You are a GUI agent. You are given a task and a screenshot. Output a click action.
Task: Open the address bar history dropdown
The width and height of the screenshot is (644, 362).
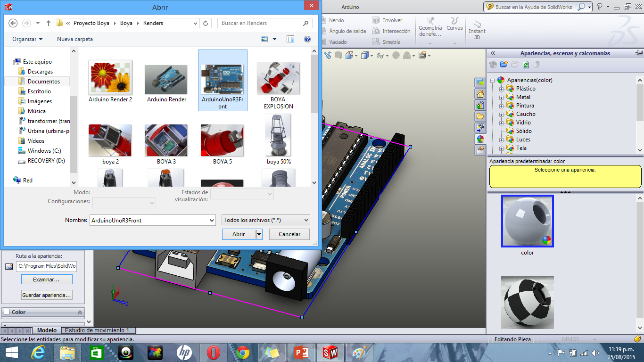pyautogui.click(x=196, y=23)
